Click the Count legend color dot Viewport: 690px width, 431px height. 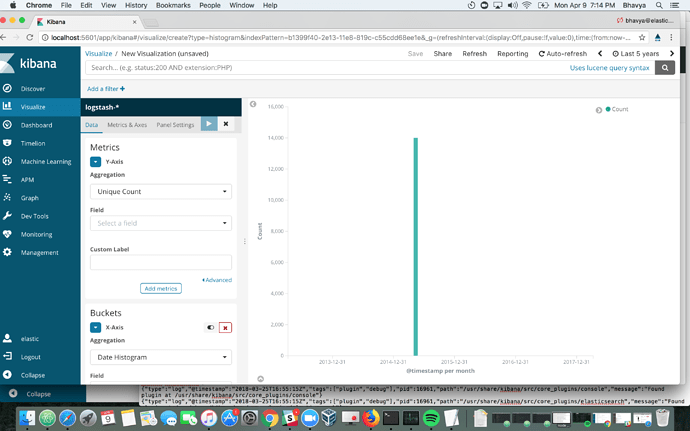(x=608, y=109)
